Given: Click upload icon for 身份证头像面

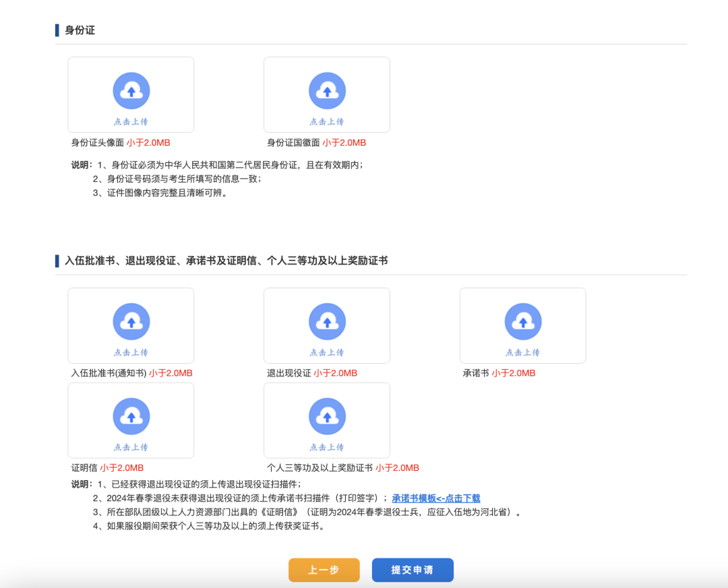Looking at the screenshot, I should pyautogui.click(x=131, y=90).
